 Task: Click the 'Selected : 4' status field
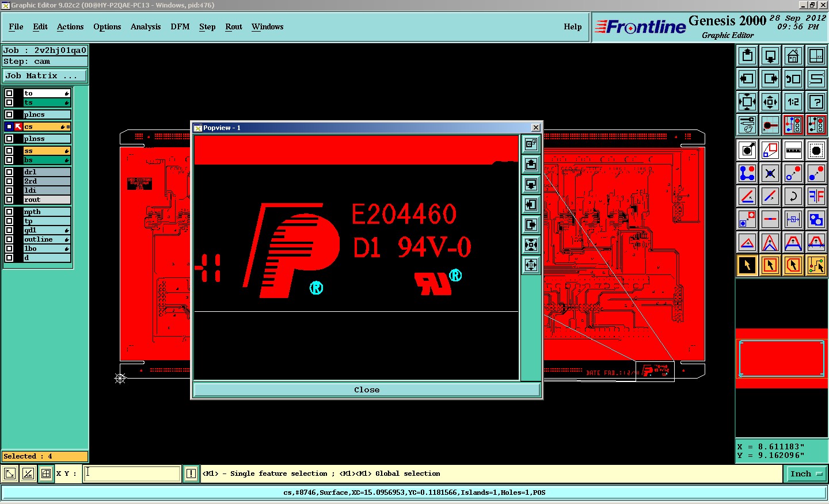click(x=45, y=456)
